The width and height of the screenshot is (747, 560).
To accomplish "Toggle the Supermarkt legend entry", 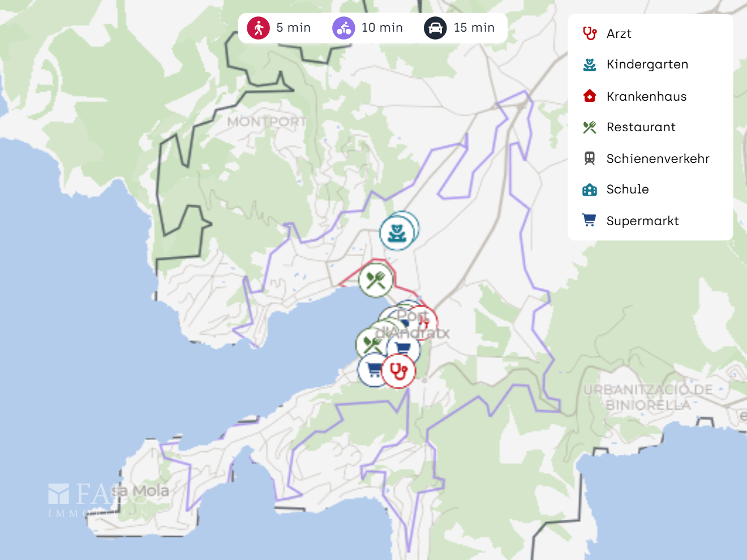I will 630,221.
